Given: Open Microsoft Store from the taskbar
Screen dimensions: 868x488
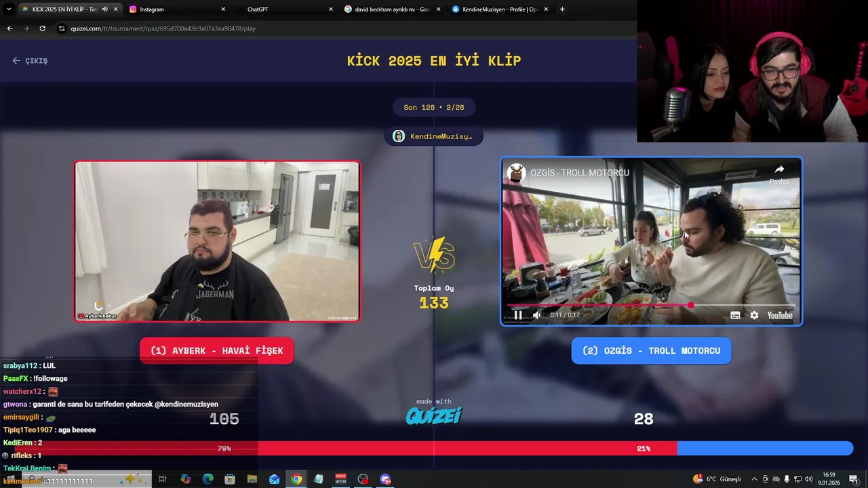Looking at the screenshot, I should (x=230, y=479).
